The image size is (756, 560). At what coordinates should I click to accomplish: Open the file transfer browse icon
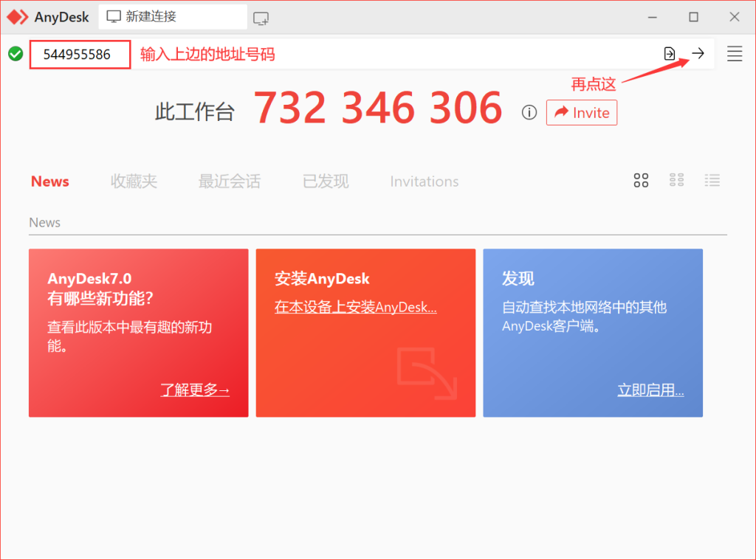(x=669, y=54)
